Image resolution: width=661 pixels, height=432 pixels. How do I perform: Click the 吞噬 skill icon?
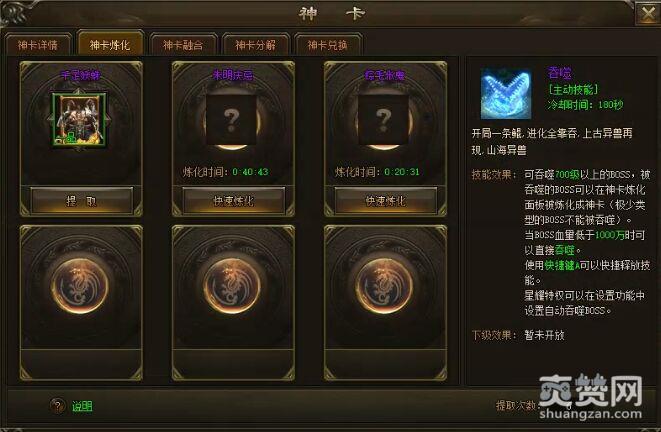tap(506, 93)
